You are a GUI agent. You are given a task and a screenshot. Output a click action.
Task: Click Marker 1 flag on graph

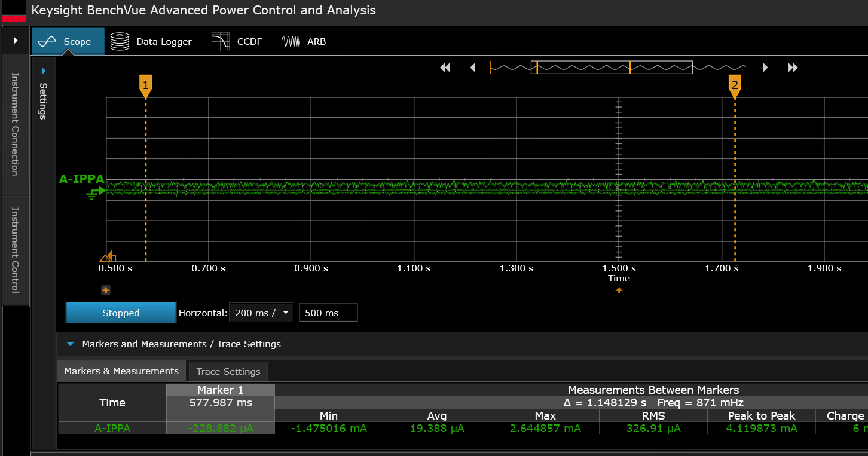[x=145, y=85]
